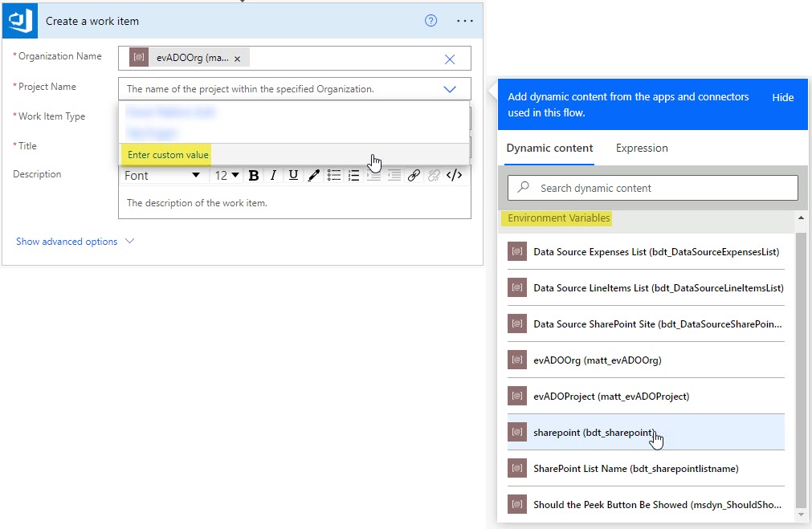Image resolution: width=812 pixels, height=529 pixels.
Task: Select SharePoint List Name variable
Action: 646,469
